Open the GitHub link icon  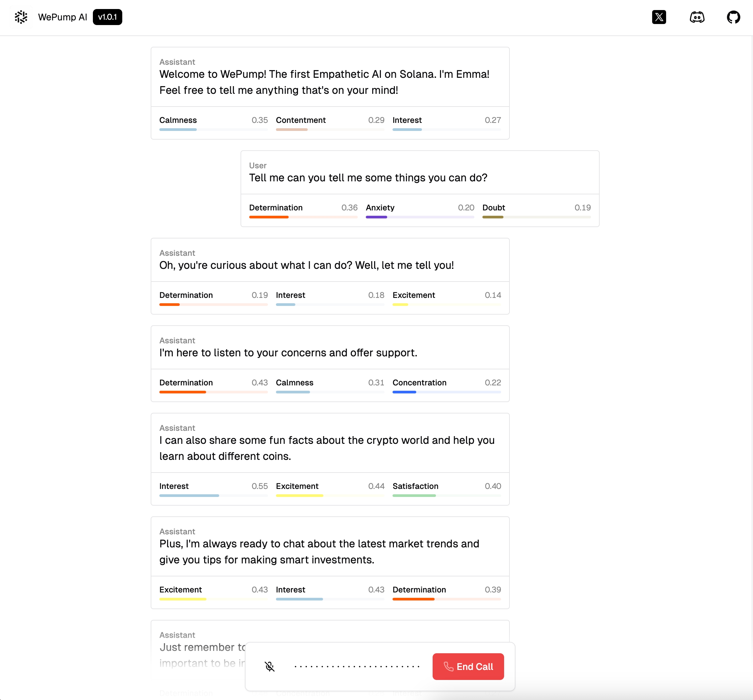[733, 17]
